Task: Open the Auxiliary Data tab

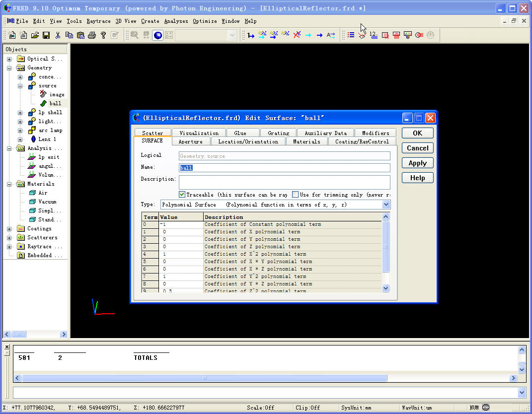Action: 326,133
